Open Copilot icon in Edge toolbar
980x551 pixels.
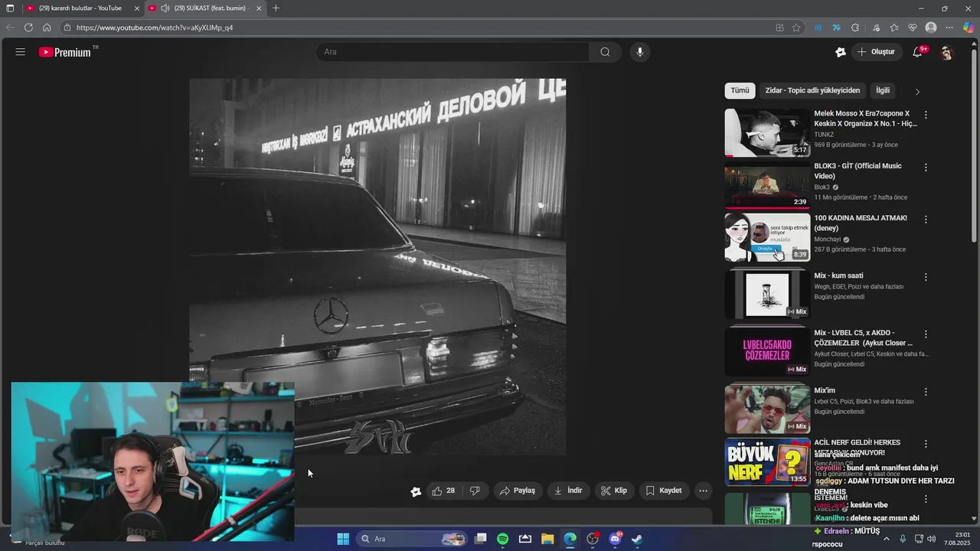coord(969,28)
